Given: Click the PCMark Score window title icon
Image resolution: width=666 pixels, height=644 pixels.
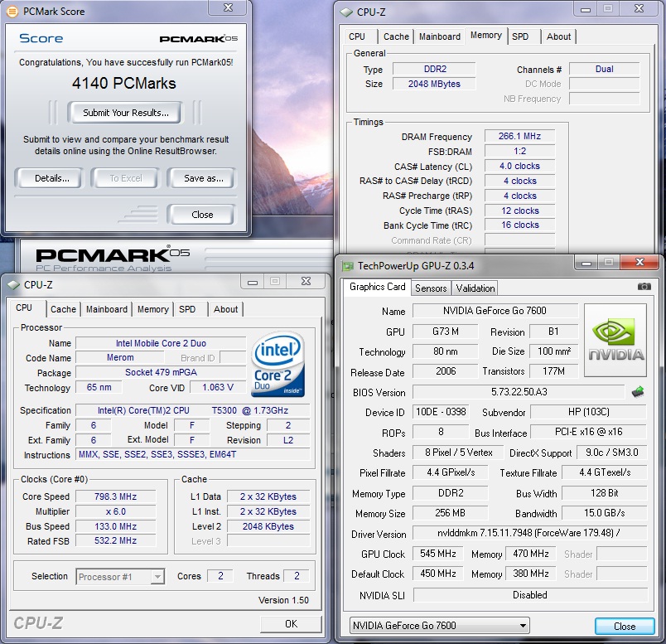Looking at the screenshot, I should point(12,12).
